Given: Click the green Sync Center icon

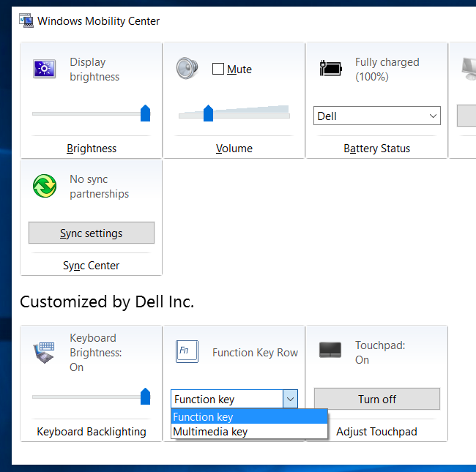Looking at the screenshot, I should tap(45, 186).
